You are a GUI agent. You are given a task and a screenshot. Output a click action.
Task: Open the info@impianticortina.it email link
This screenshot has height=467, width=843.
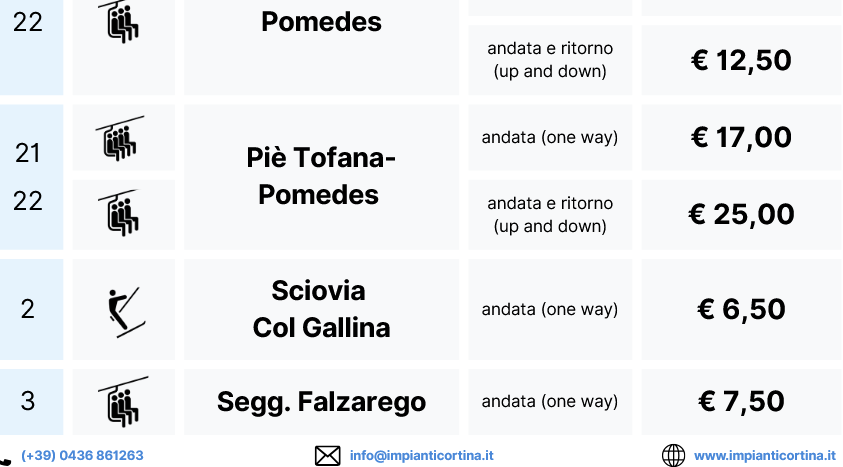pyautogui.click(x=421, y=455)
